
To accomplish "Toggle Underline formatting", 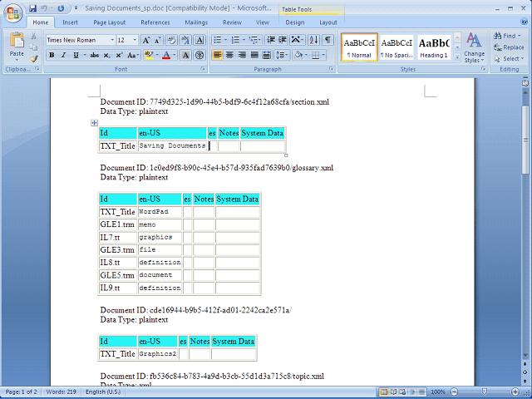I will [76, 55].
